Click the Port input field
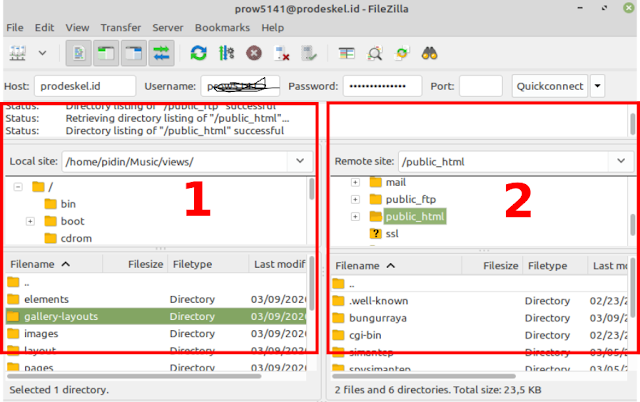This screenshot has width=640, height=402. (481, 86)
